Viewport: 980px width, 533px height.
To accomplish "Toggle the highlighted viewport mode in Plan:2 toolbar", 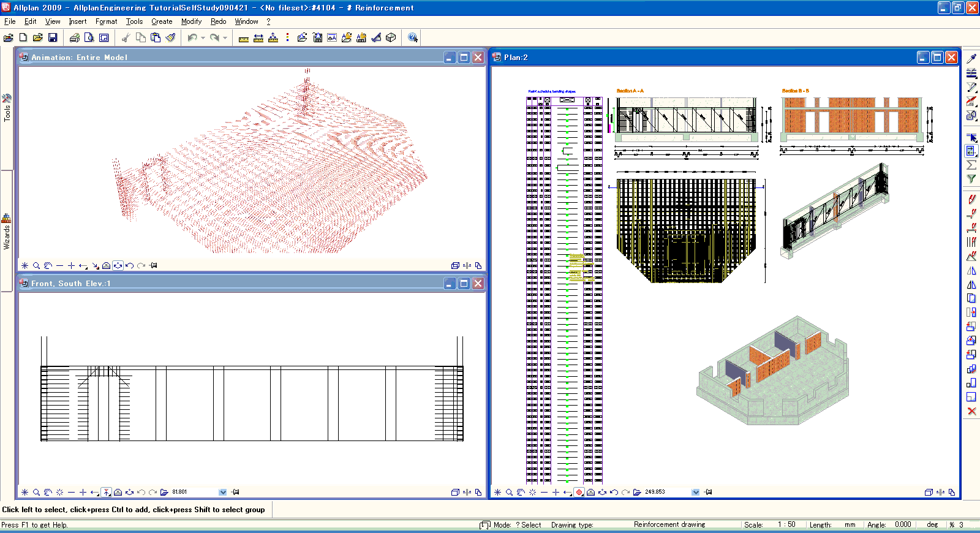I will (x=579, y=492).
